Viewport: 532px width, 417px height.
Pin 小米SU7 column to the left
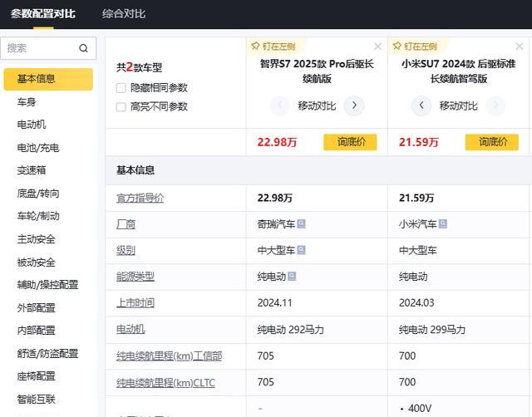tap(415, 47)
